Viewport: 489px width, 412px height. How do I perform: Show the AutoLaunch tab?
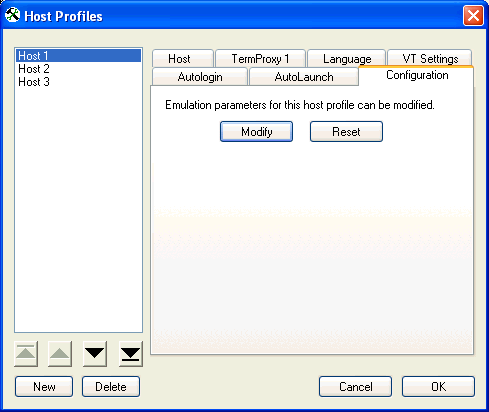click(x=304, y=77)
